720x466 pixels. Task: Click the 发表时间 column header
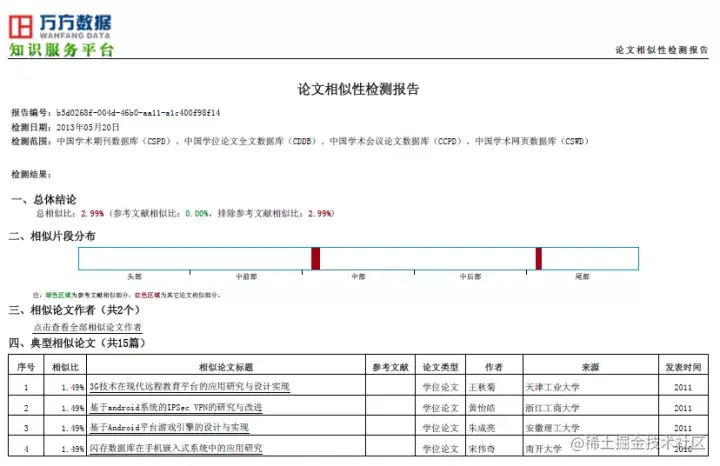point(683,367)
